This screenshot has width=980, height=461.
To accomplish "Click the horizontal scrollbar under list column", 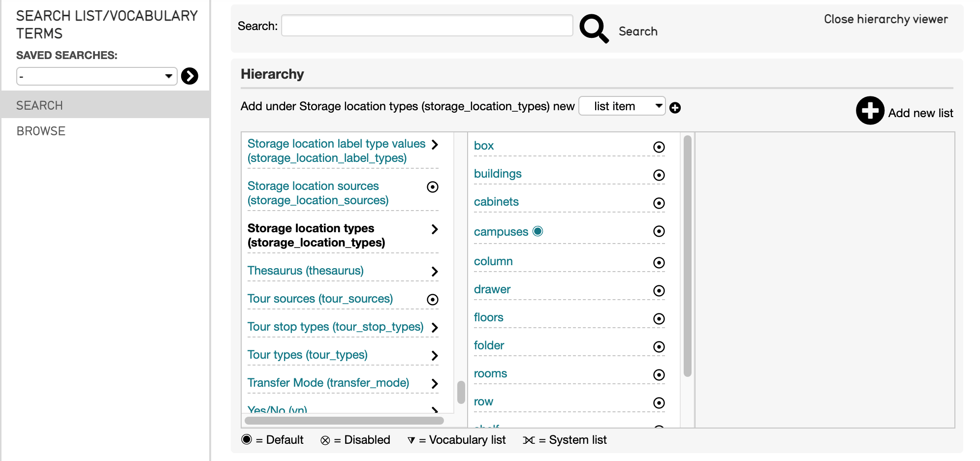I will tap(344, 421).
